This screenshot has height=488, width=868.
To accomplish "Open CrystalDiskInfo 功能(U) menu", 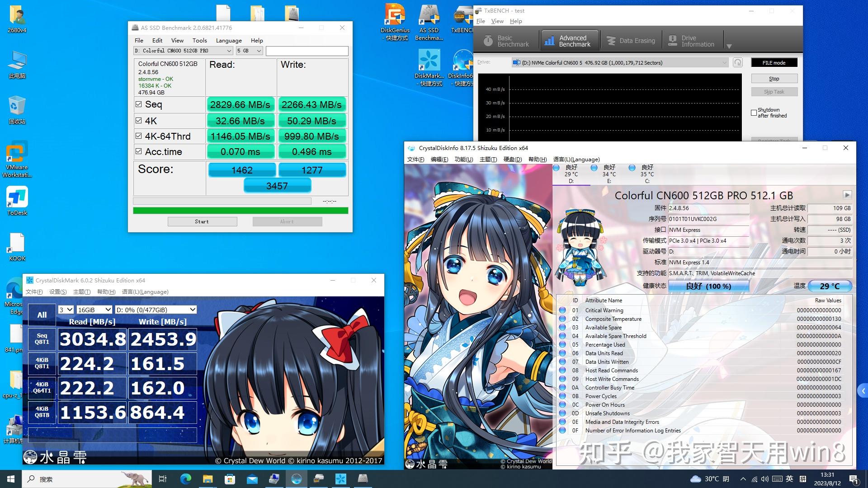I will [x=463, y=159].
